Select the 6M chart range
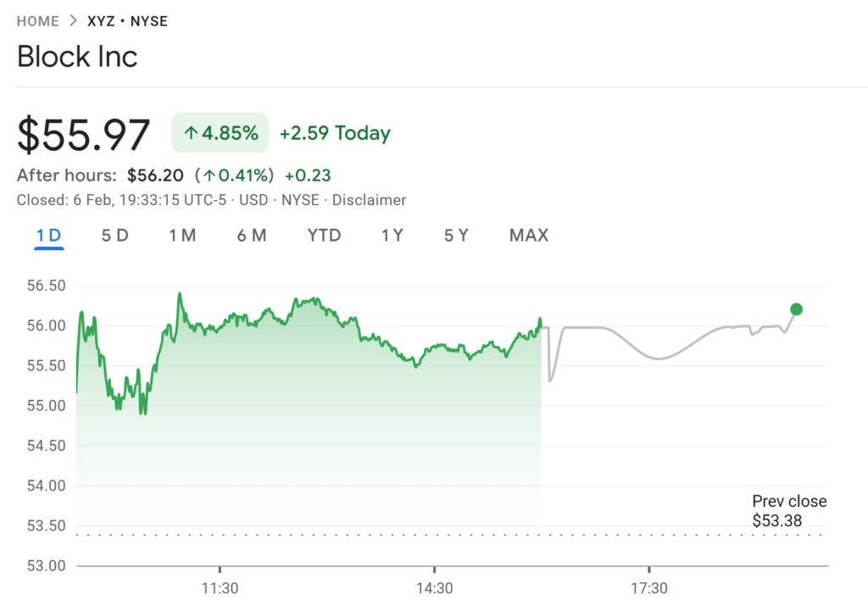The height and width of the screenshot is (611, 868). pos(252,236)
